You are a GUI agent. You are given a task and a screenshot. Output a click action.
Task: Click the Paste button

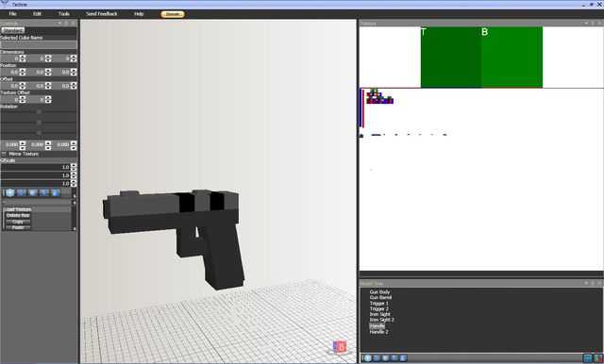click(x=18, y=227)
